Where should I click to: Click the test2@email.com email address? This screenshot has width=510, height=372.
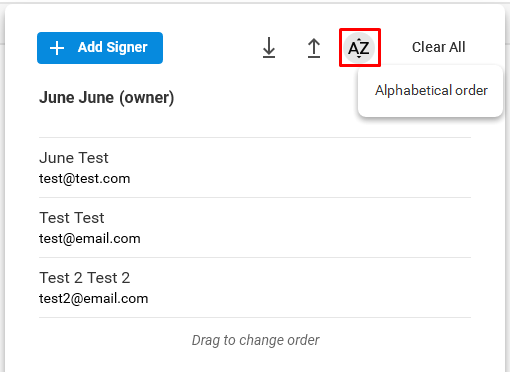point(93,299)
